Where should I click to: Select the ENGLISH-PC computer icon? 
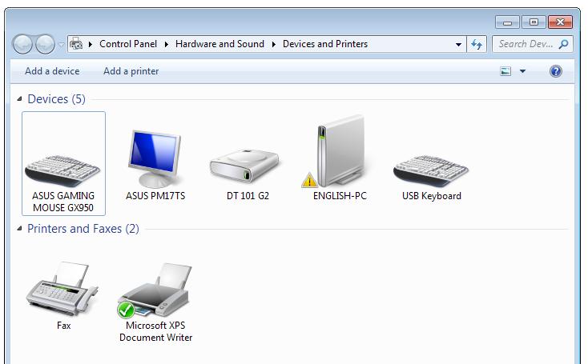coord(340,151)
